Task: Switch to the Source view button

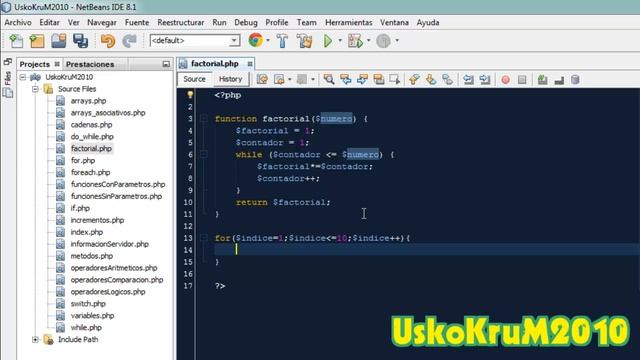Action: [194, 79]
